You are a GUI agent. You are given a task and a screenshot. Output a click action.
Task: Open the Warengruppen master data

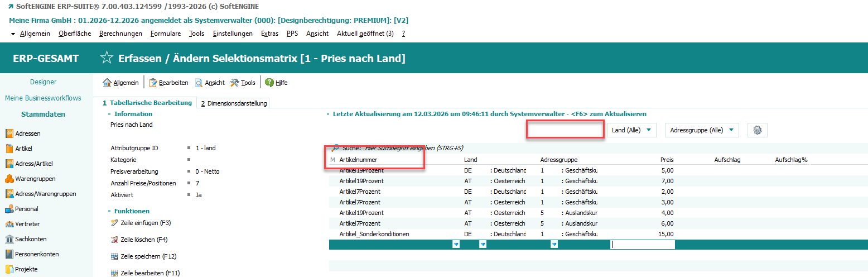click(x=35, y=179)
